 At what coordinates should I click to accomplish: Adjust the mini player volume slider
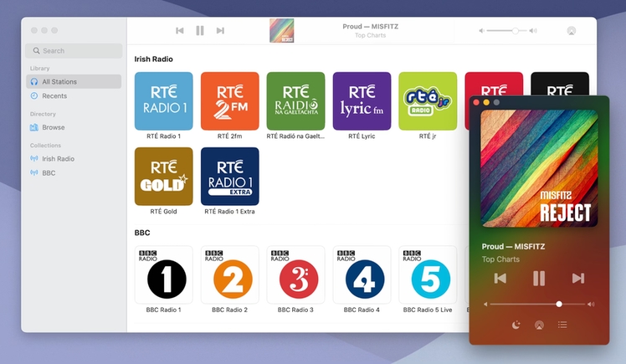(559, 304)
